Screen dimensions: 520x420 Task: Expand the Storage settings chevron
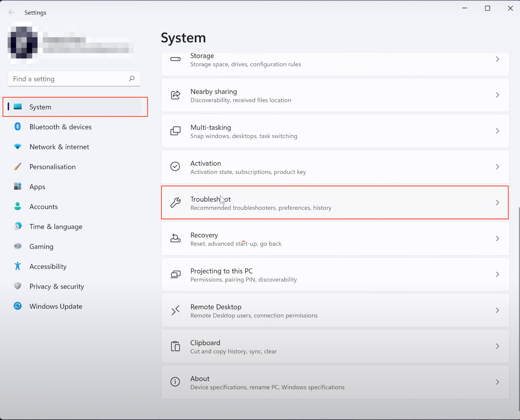497,59
